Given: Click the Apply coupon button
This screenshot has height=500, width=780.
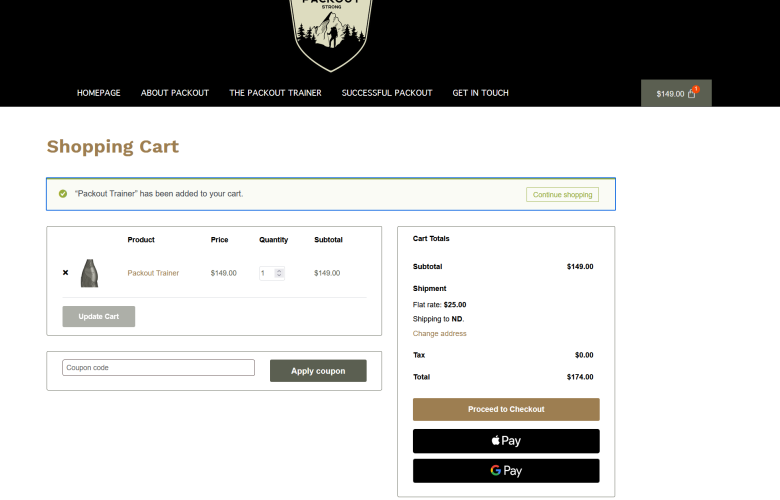Looking at the screenshot, I should [x=318, y=371].
